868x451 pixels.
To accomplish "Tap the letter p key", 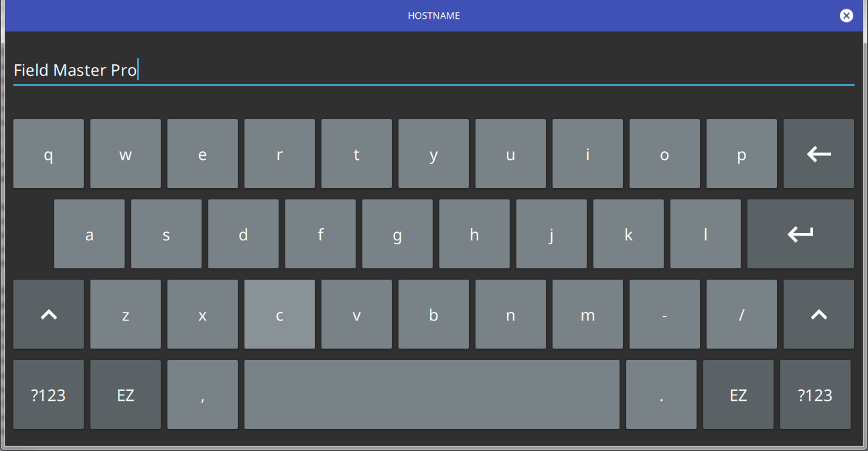I will 741,154.
